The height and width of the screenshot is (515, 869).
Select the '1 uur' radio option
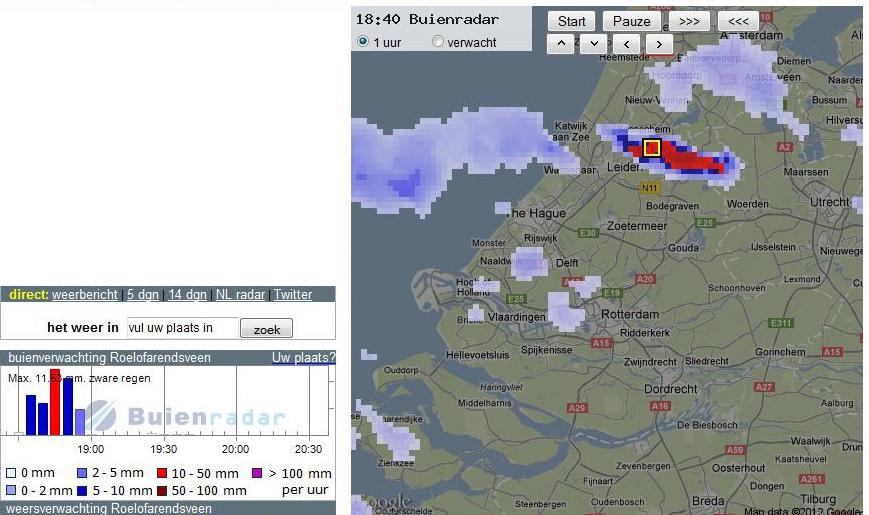pyautogui.click(x=363, y=41)
